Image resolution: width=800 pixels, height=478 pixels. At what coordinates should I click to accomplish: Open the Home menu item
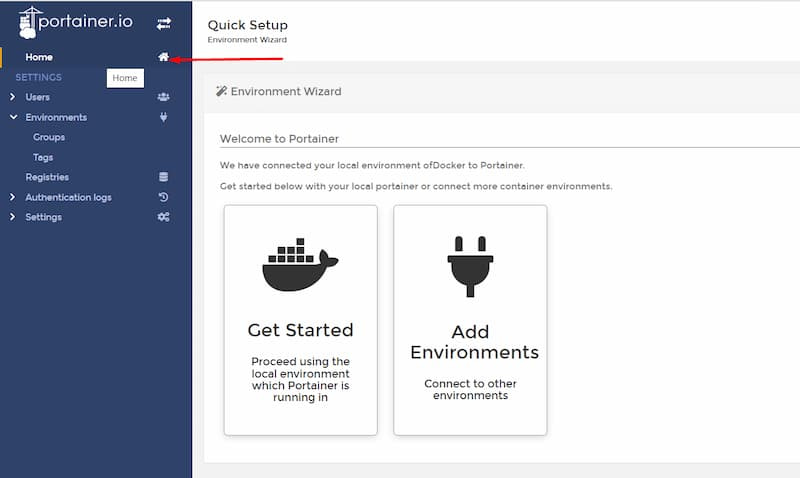tap(39, 57)
